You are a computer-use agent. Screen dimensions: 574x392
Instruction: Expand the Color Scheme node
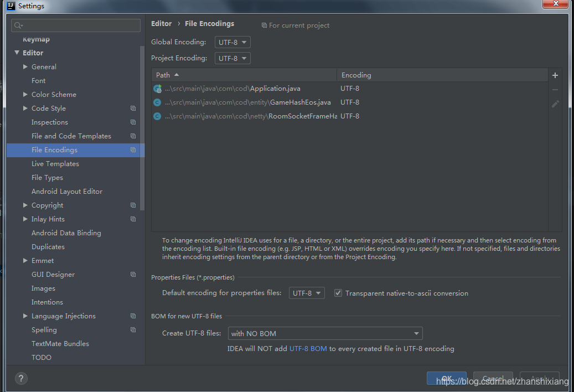click(x=25, y=95)
